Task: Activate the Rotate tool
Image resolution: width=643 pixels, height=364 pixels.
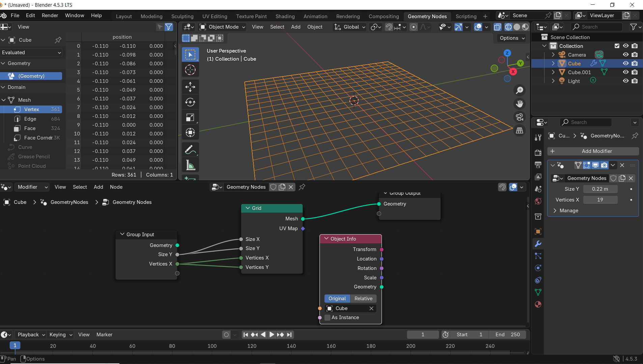Action: (190, 102)
